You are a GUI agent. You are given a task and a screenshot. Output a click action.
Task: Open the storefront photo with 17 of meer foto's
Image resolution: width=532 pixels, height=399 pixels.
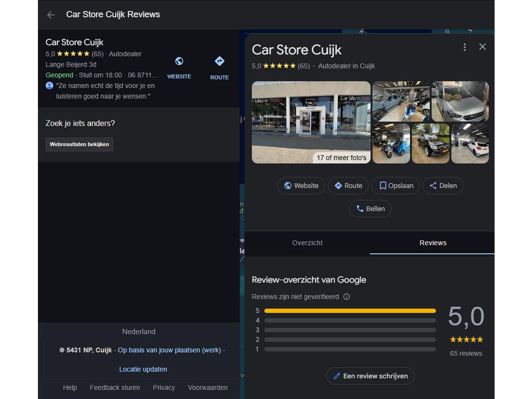[311, 122]
